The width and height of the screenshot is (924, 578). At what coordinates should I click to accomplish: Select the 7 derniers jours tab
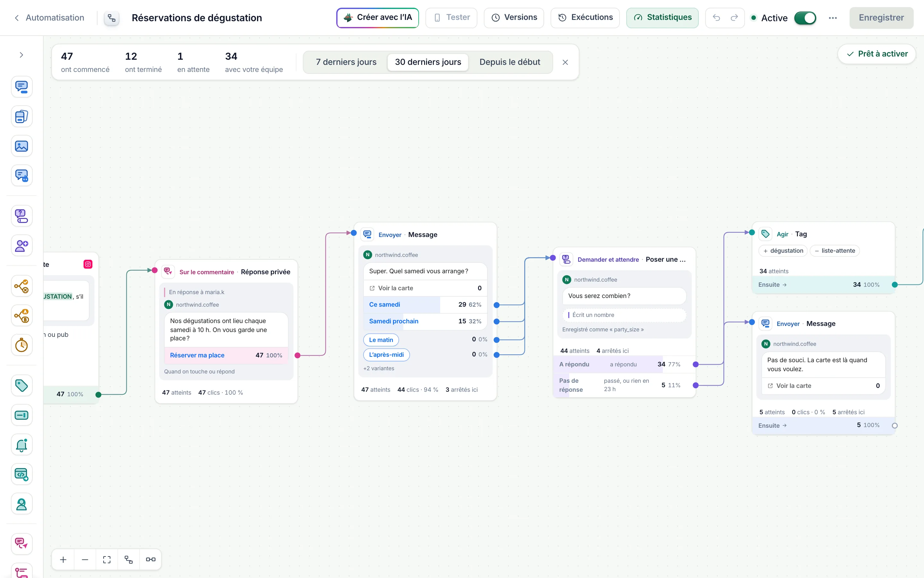[x=346, y=62]
